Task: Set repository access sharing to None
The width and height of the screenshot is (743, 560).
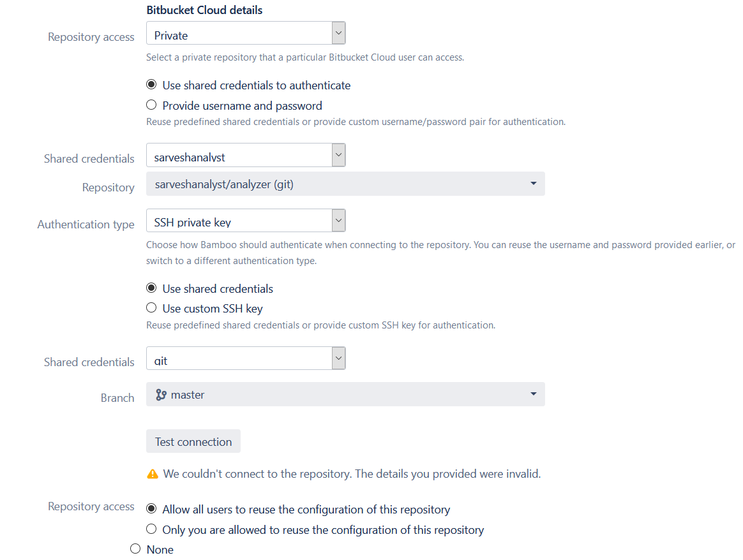Action: [x=135, y=548]
